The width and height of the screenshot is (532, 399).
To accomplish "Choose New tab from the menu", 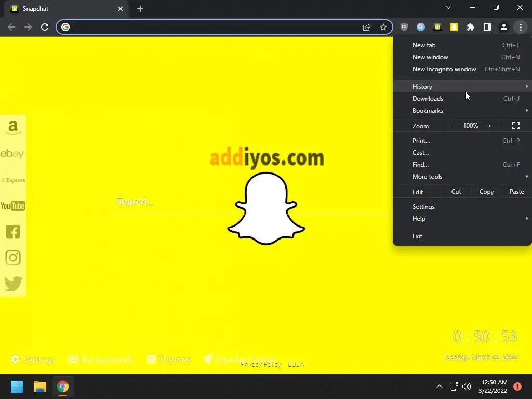I will tap(462, 45).
